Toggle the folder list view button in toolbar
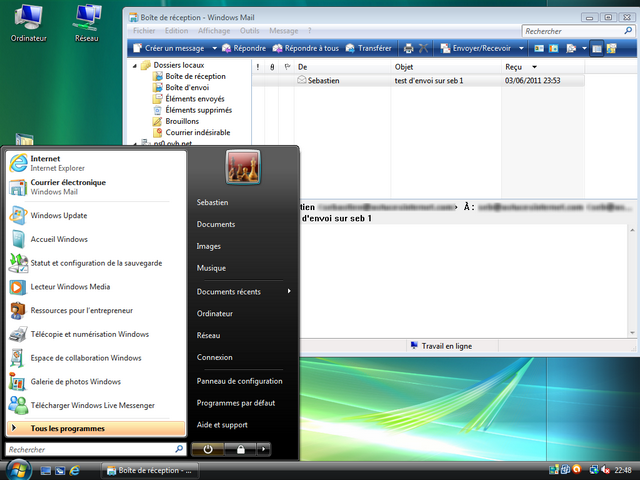Viewport: 640px width, 480px height. [x=597, y=49]
